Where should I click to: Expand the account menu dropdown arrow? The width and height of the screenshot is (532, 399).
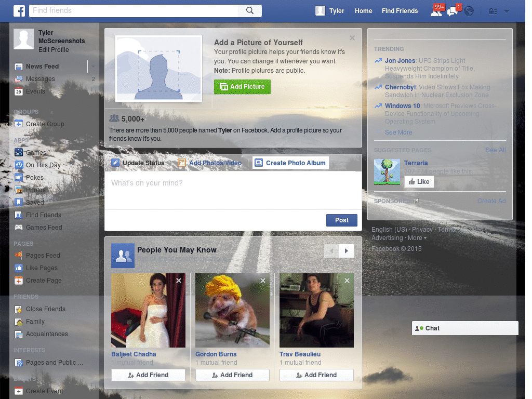[507, 11]
